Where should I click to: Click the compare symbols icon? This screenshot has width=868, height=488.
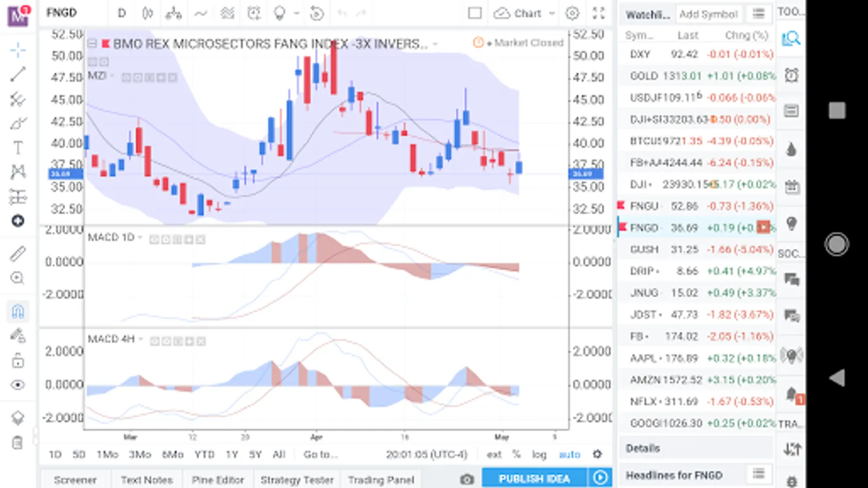(x=174, y=13)
